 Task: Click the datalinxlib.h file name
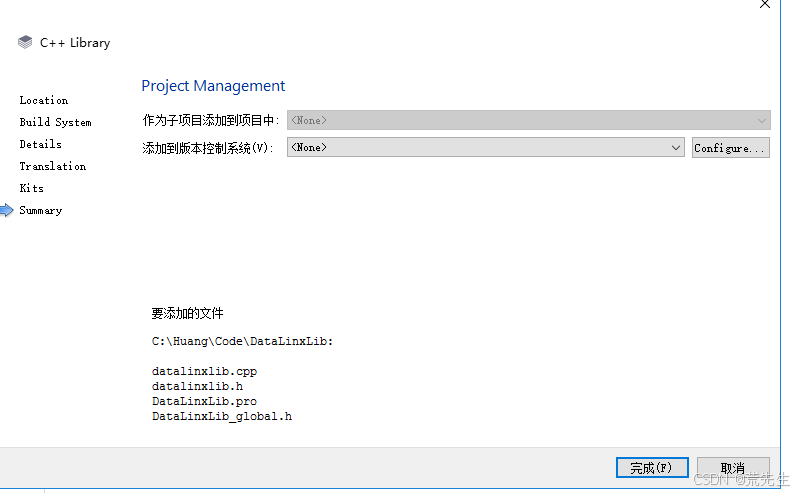(197, 386)
